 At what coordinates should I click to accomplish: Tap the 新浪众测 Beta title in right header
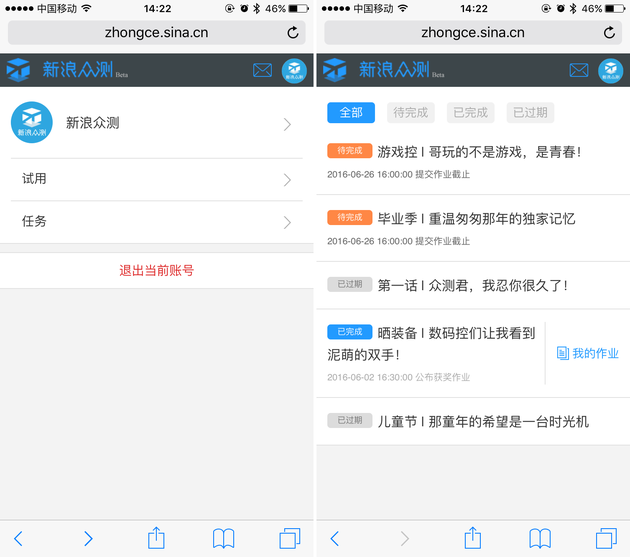click(x=402, y=70)
